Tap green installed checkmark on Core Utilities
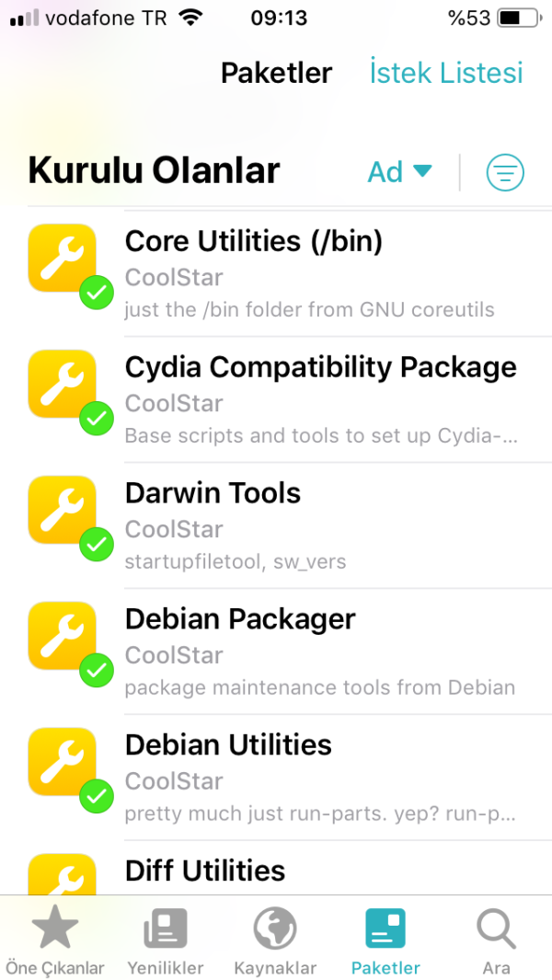Screen dimensions: 552x980 96,294
